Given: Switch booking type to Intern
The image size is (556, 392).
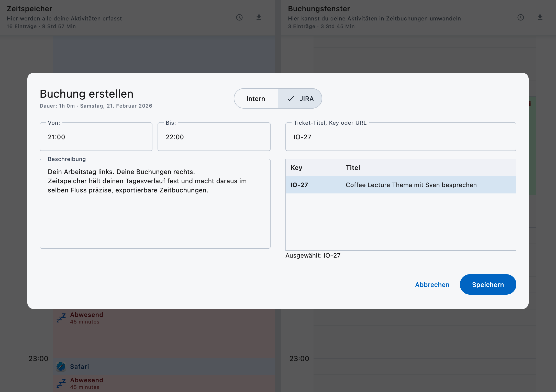Looking at the screenshot, I should point(255,98).
